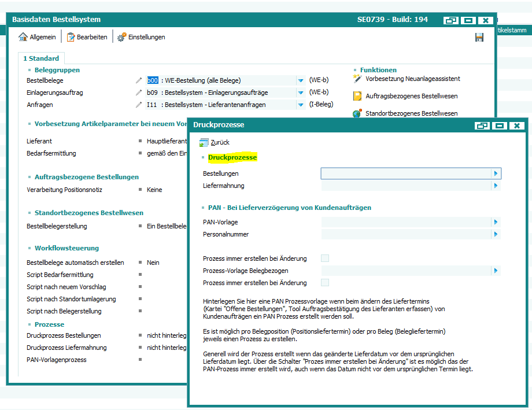Viewport: 532px width, 410px height.
Task: Open the Allgemein menu
Action: tap(38, 37)
